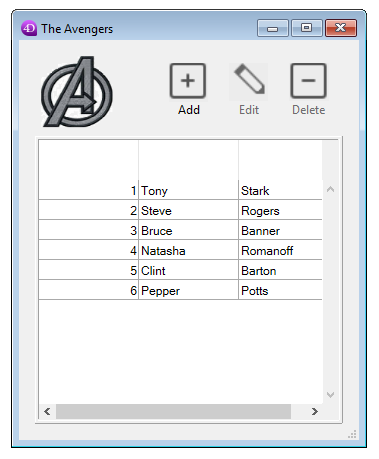Click the window resize grip corner

click(352, 434)
